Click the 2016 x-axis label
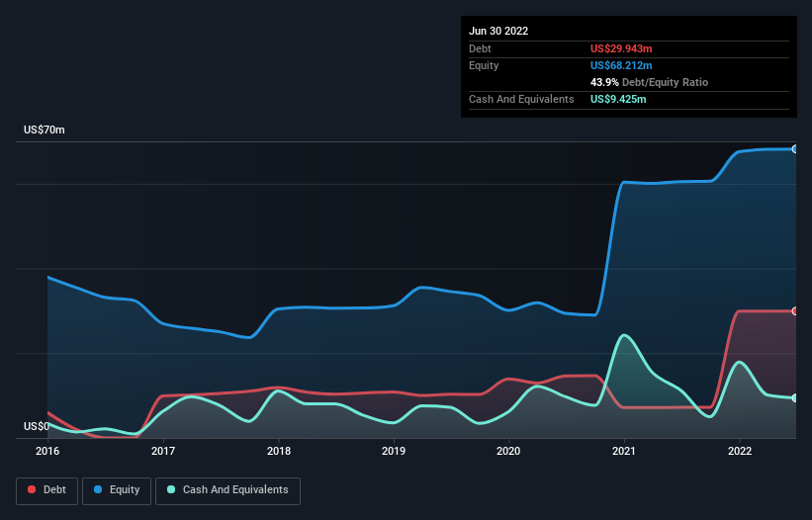This screenshot has height=520, width=812. (x=47, y=451)
